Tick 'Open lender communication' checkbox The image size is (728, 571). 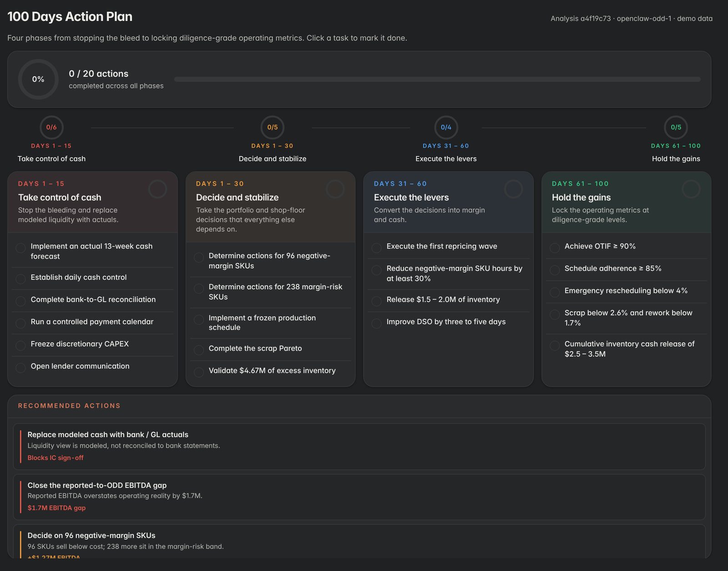(x=20, y=368)
